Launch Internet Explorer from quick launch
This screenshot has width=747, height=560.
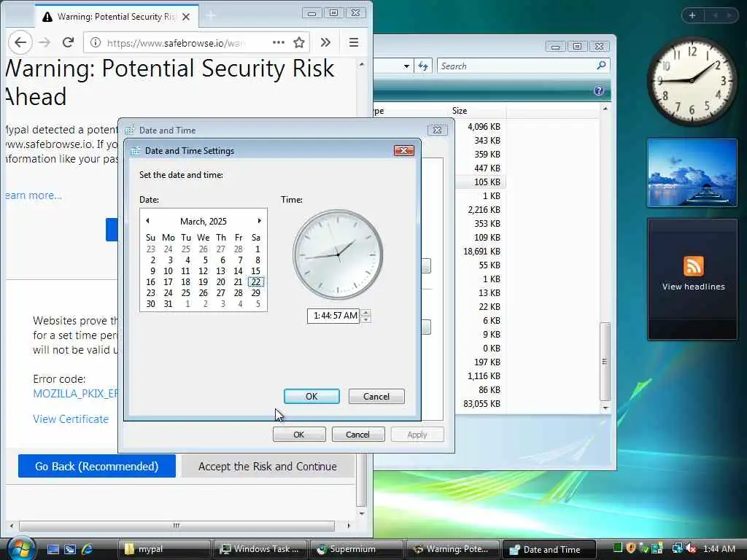[x=88, y=549]
